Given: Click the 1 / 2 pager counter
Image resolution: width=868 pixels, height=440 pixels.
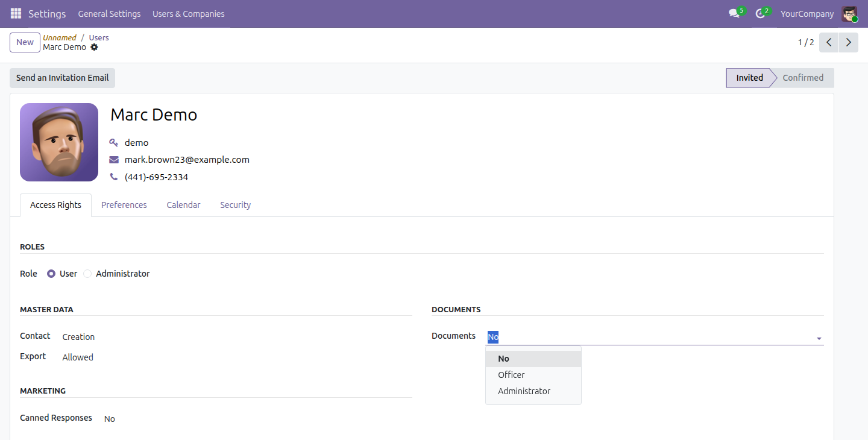Looking at the screenshot, I should pyautogui.click(x=806, y=42).
